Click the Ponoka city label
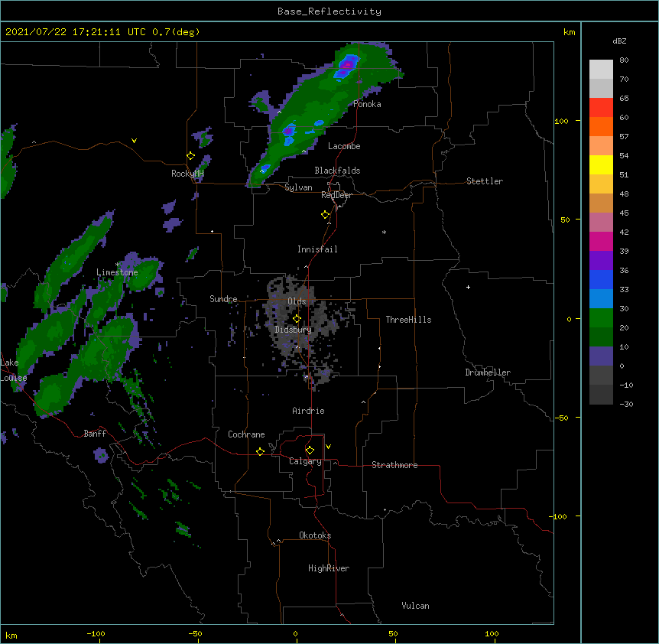This screenshot has width=659, height=644. tap(367, 104)
